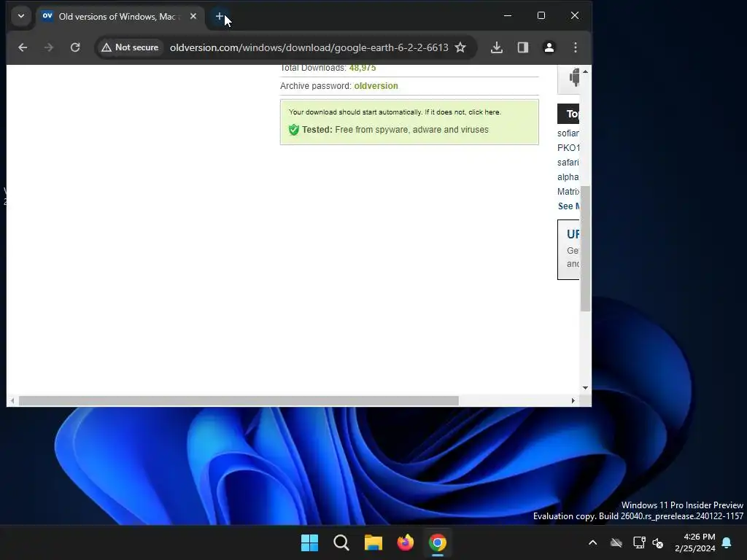Close the Old versions of Windows tab
The height and width of the screenshot is (560, 747).
click(x=193, y=16)
